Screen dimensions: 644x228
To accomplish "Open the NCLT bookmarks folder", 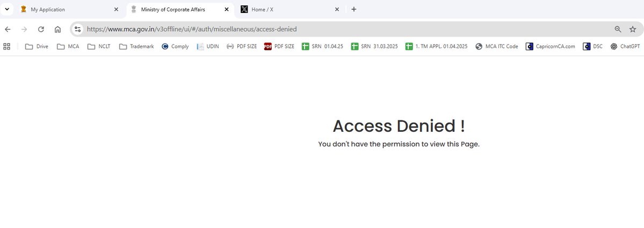I will click(x=99, y=46).
